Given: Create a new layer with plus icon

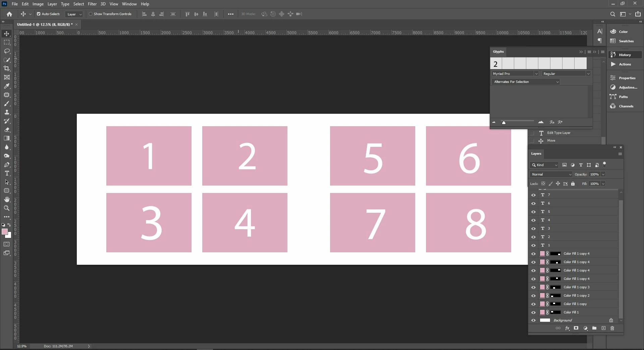Looking at the screenshot, I should (603, 328).
